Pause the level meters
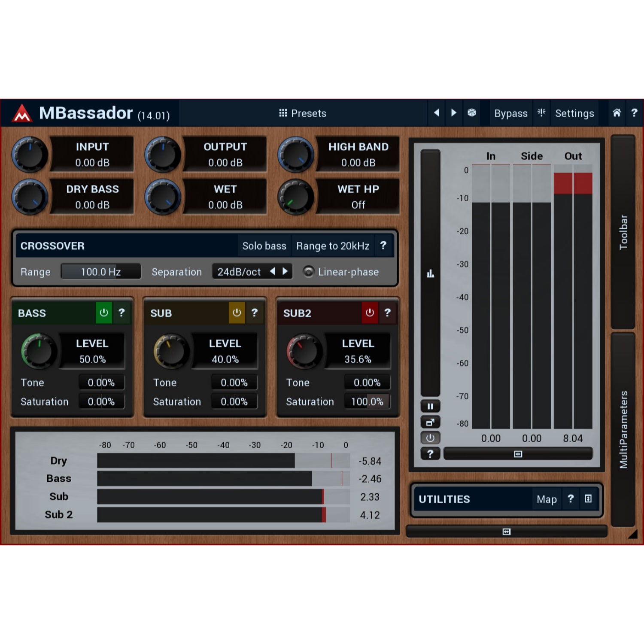 coord(430,406)
